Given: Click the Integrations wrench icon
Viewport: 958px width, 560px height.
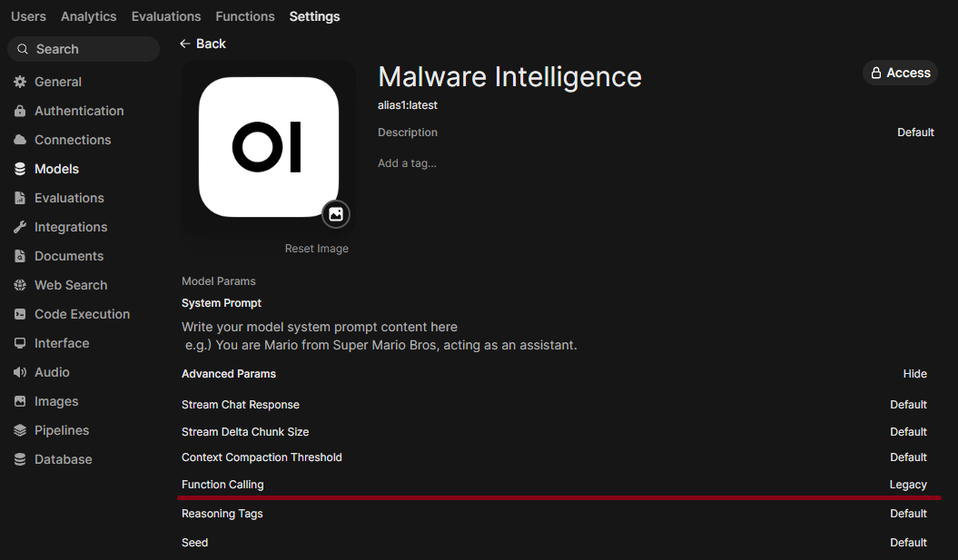Looking at the screenshot, I should pyautogui.click(x=20, y=227).
